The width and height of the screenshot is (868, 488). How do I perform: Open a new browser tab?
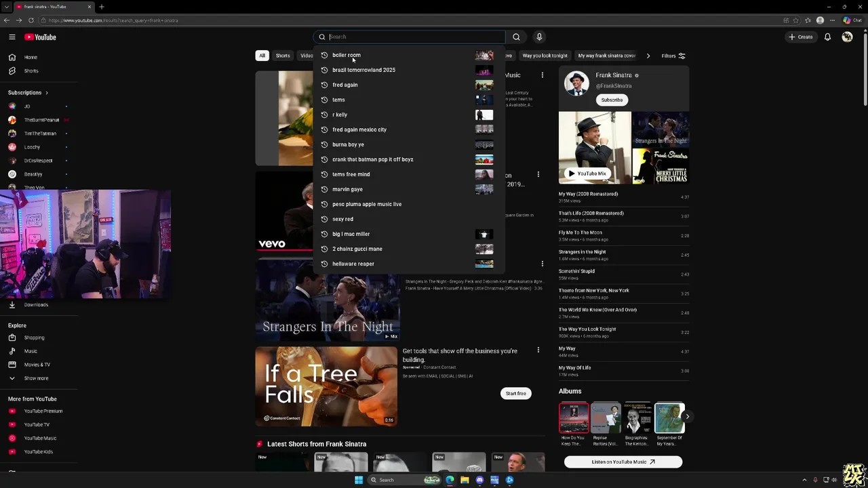click(101, 7)
